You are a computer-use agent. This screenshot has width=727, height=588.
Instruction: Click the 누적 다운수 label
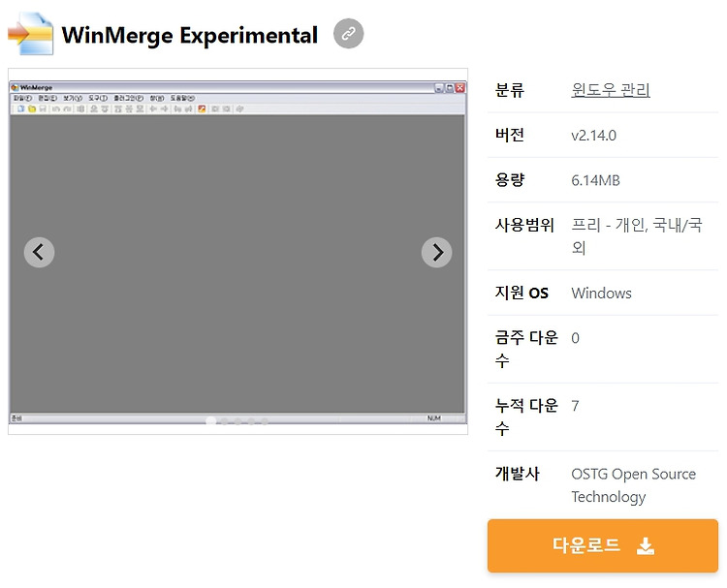pos(526,417)
